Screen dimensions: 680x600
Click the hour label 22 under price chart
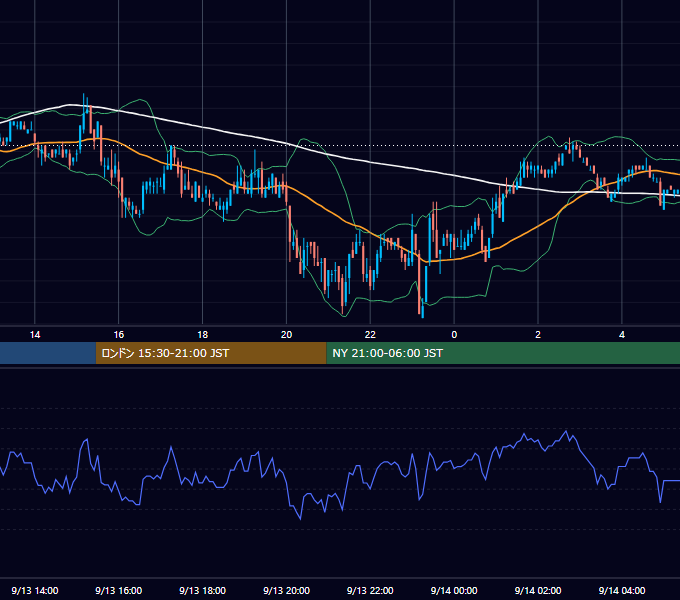[370, 335]
